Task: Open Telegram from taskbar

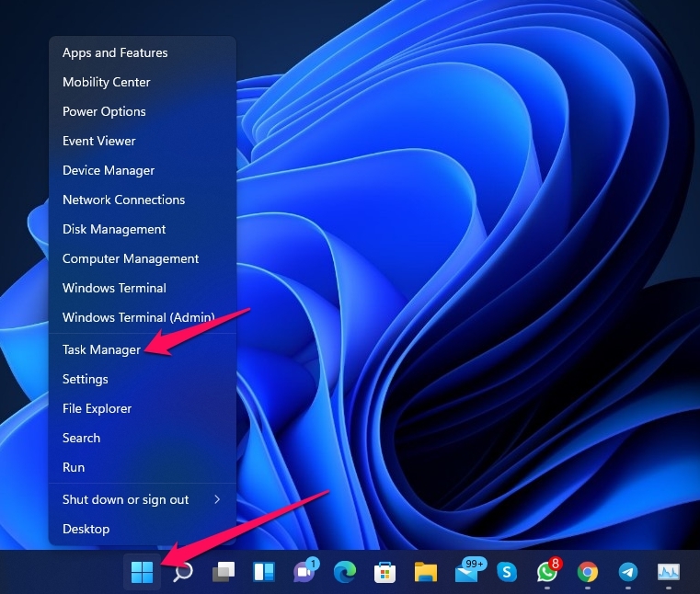Action: [x=628, y=572]
